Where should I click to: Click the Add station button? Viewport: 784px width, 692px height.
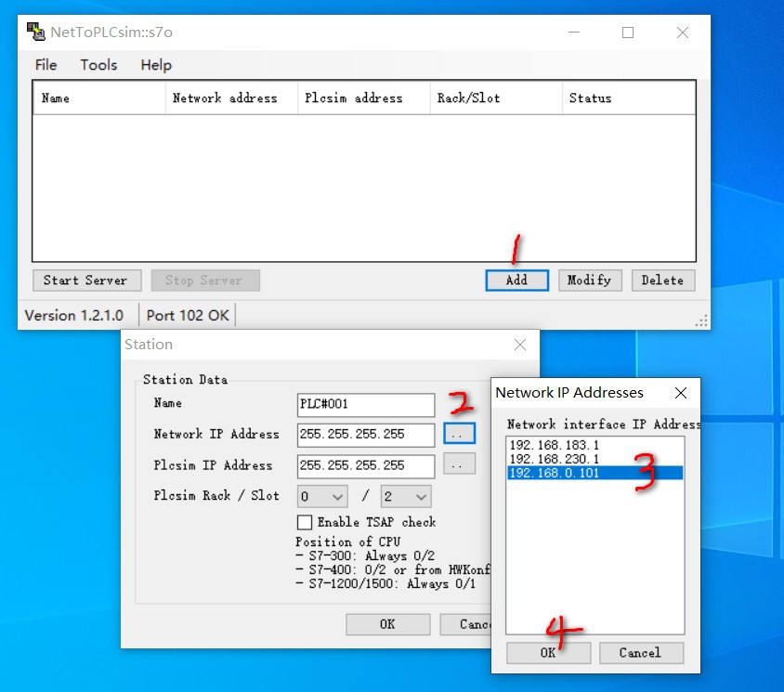(x=516, y=281)
